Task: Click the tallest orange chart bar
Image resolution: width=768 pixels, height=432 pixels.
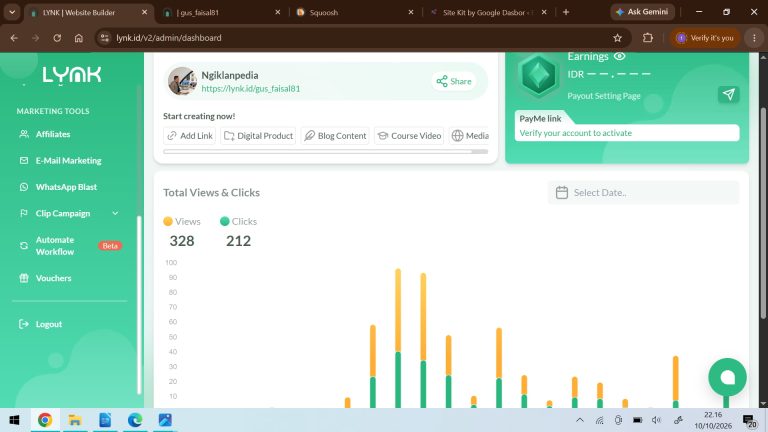Action: pyautogui.click(x=398, y=310)
